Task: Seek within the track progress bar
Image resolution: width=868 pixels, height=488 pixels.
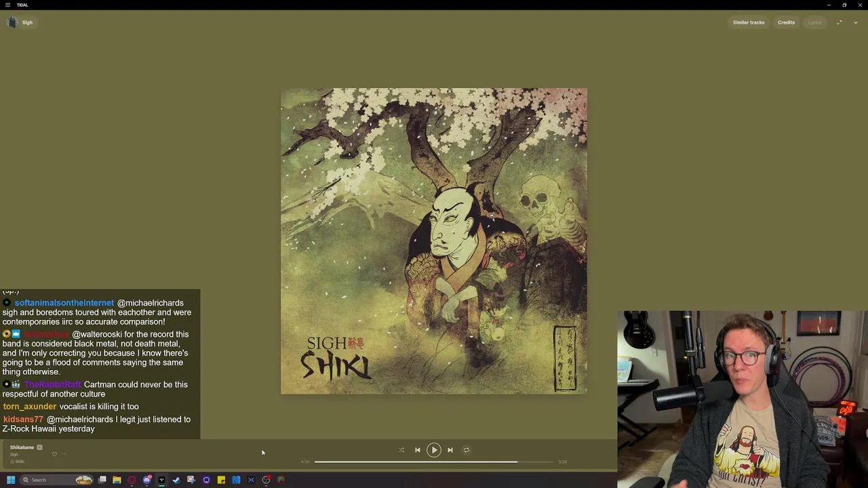Action: click(434, 462)
